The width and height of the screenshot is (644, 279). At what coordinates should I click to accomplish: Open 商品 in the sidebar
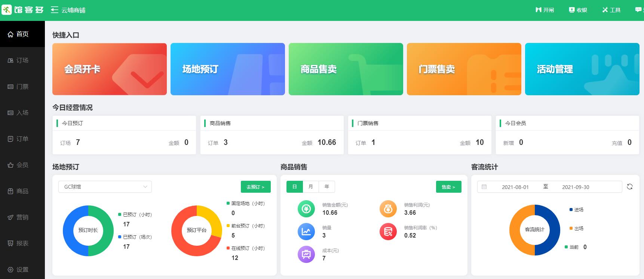tap(22, 191)
